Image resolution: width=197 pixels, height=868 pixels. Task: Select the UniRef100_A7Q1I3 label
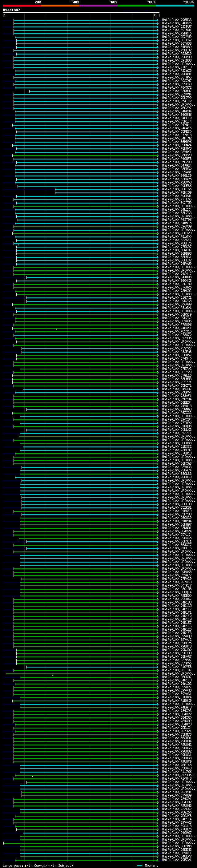(177, 67)
